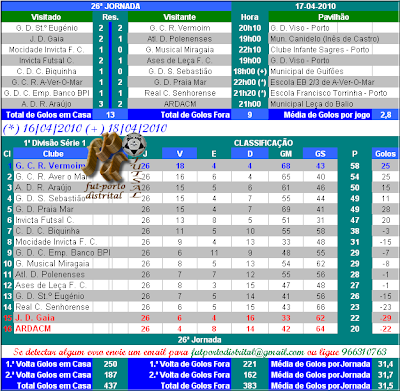
Task: Select "G. D. C. Emp. Banco BPI" in standings
Action: click(x=63, y=253)
